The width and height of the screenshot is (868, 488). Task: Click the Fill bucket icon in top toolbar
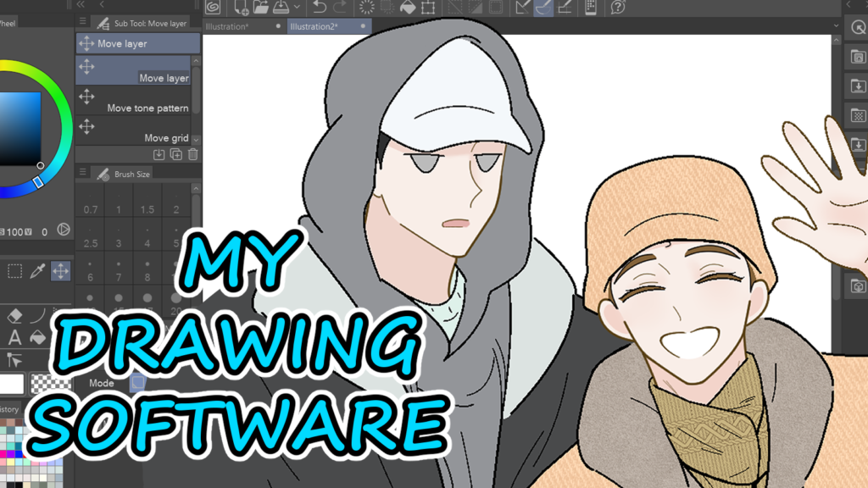407,8
